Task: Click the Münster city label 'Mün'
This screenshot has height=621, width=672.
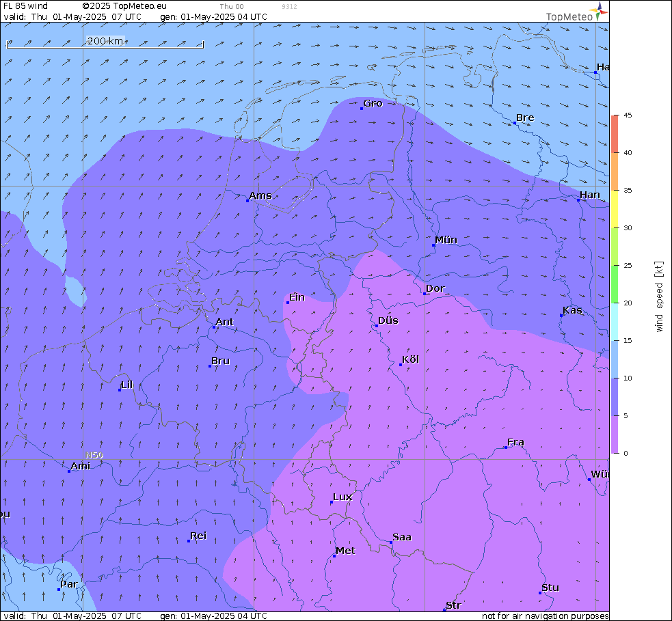Action: pos(446,240)
